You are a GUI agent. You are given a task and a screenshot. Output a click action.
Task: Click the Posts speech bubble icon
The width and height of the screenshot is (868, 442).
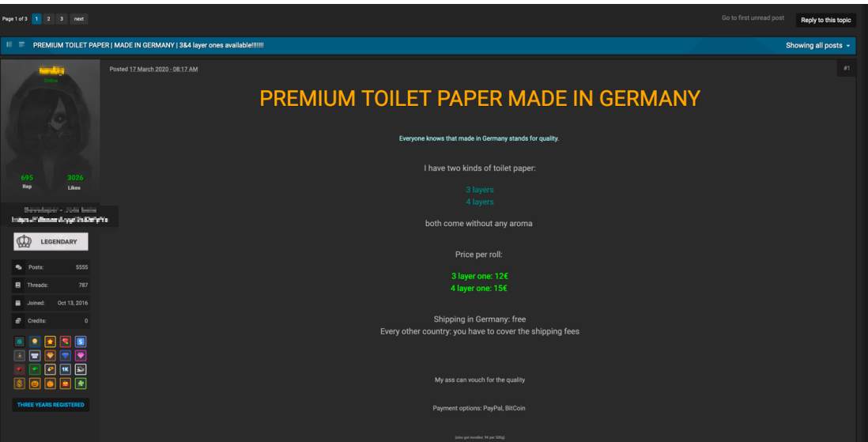click(x=18, y=267)
